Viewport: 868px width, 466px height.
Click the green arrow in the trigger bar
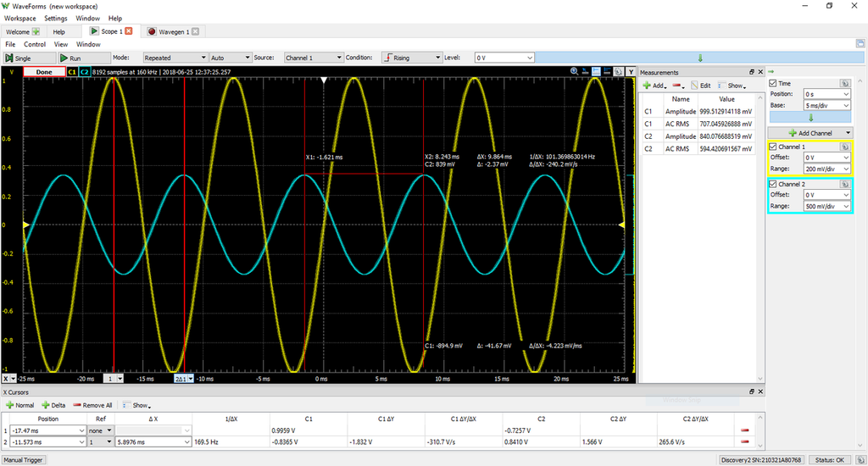pyautogui.click(x=699, y=58)
